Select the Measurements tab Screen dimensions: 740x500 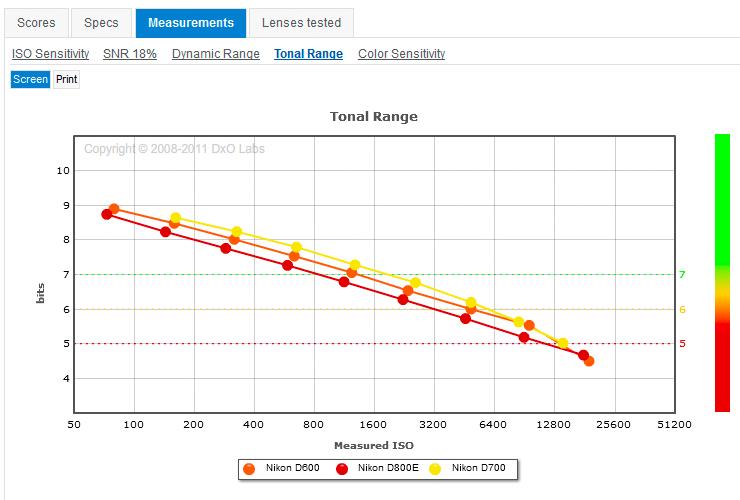pos(191,23)
